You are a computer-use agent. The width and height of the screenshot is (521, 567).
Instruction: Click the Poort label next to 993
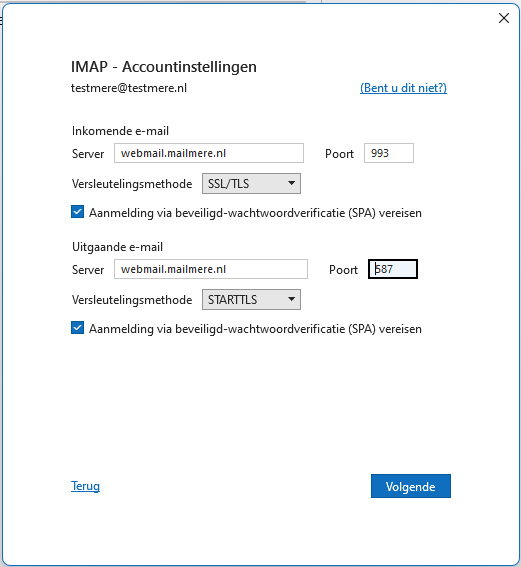click(x=339, y=154)
